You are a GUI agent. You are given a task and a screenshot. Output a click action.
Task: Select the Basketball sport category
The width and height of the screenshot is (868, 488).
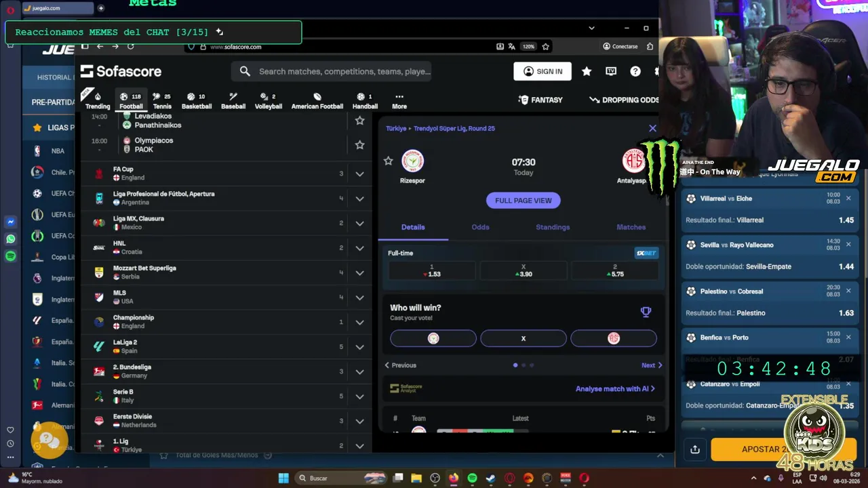[197, 101]
